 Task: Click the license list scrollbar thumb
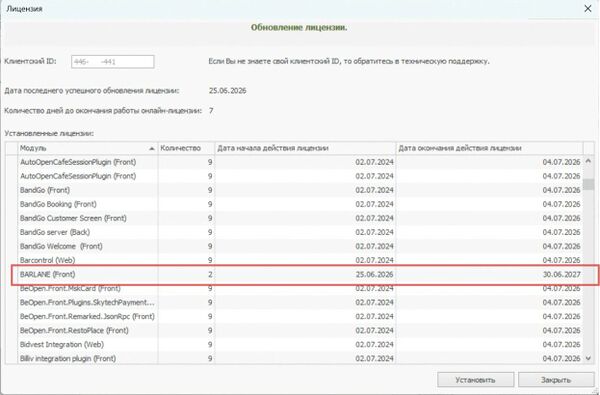point(589,184)
